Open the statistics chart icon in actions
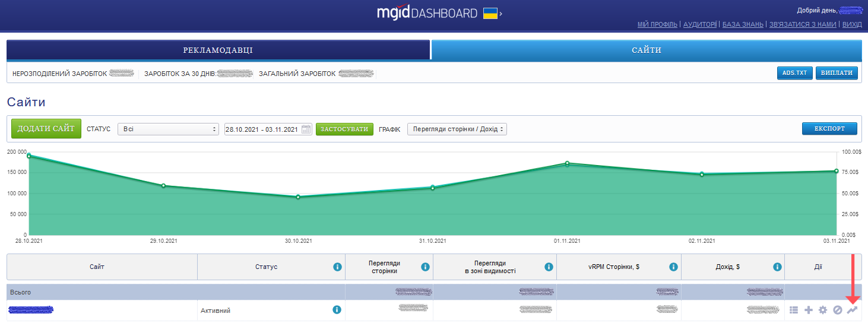The image size is (868, 323). point(852,310)
